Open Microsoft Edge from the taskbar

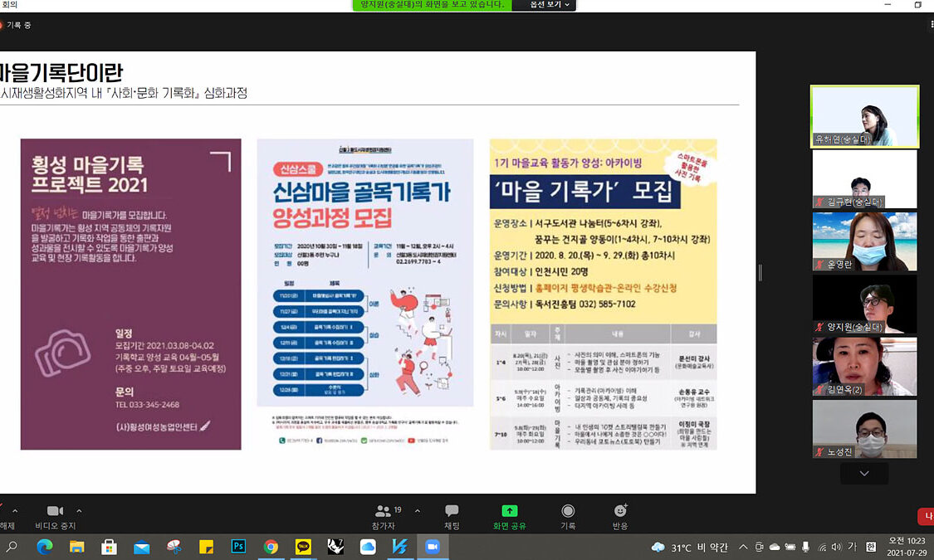pos(45,547)
